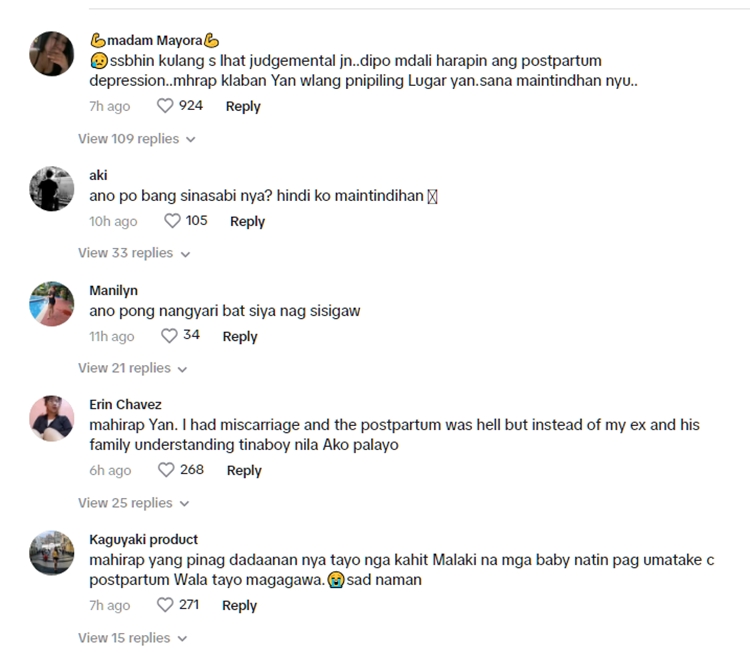The height and width of the screenshot is (653, 750).
Task: Like Kaguyaki product's comment
Action: [x=166, y=605]
